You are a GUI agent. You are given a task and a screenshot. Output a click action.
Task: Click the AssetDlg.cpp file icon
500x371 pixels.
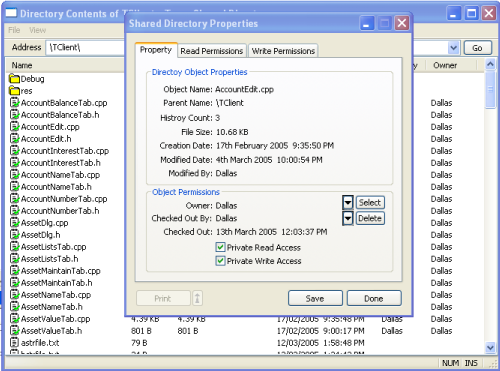click(15, 223)
